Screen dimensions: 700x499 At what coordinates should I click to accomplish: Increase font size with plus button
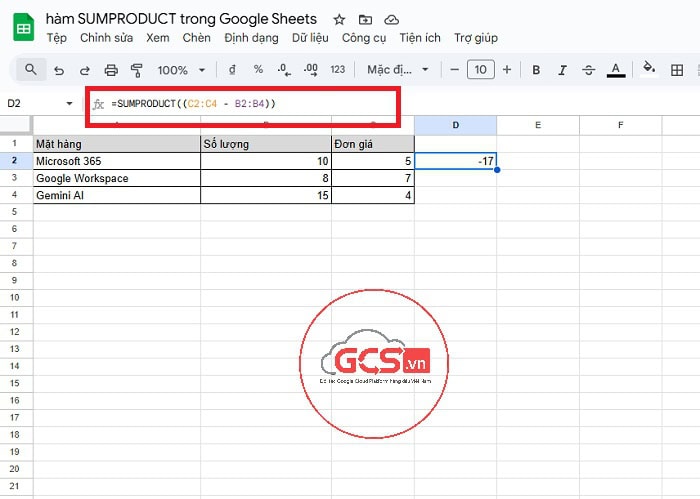point(507,70)
